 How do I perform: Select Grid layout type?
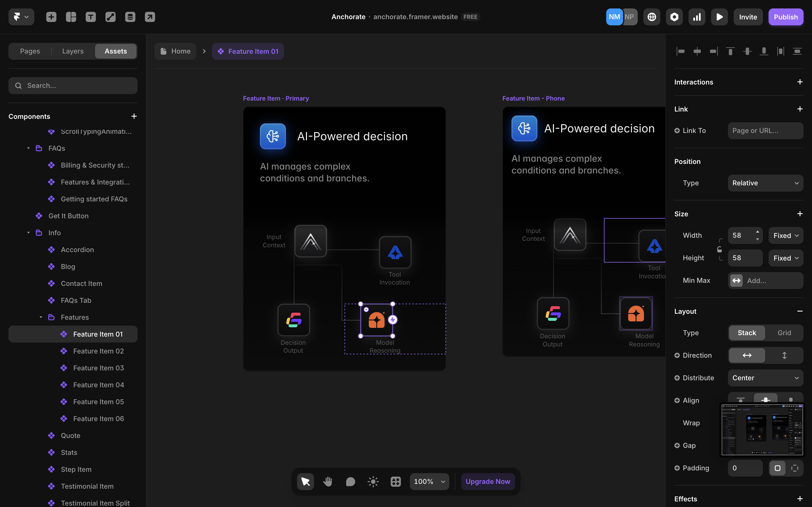click(784, 333)
